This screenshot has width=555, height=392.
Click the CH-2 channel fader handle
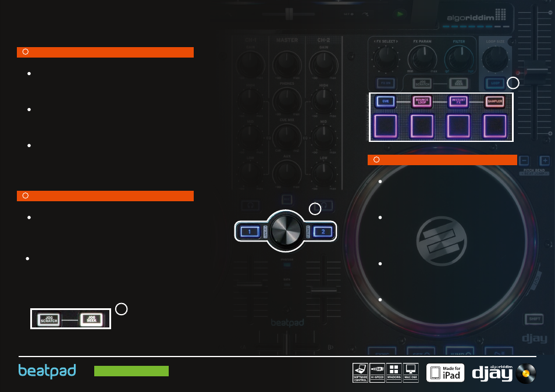coord(324,290)
